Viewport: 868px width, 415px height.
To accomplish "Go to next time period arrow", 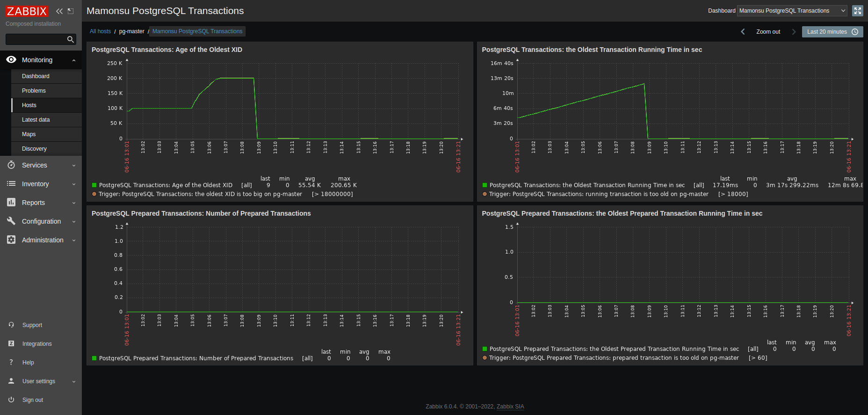I will [794, 32].
